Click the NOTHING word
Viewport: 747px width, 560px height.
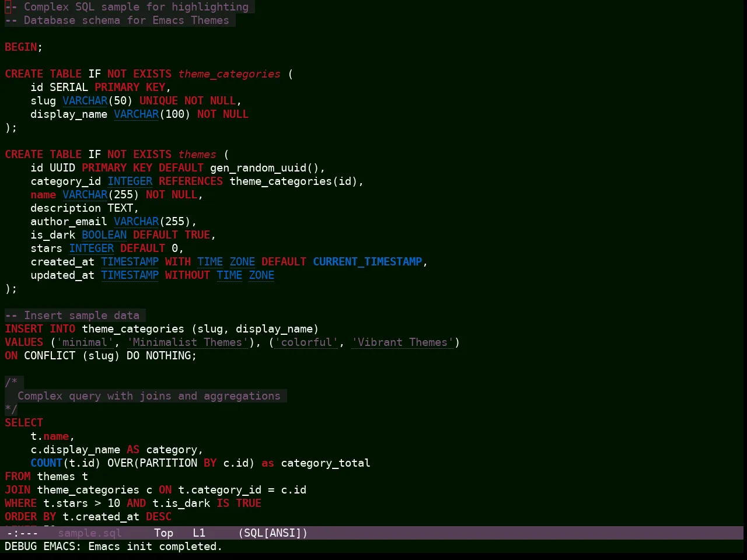(x=168, y=356)
